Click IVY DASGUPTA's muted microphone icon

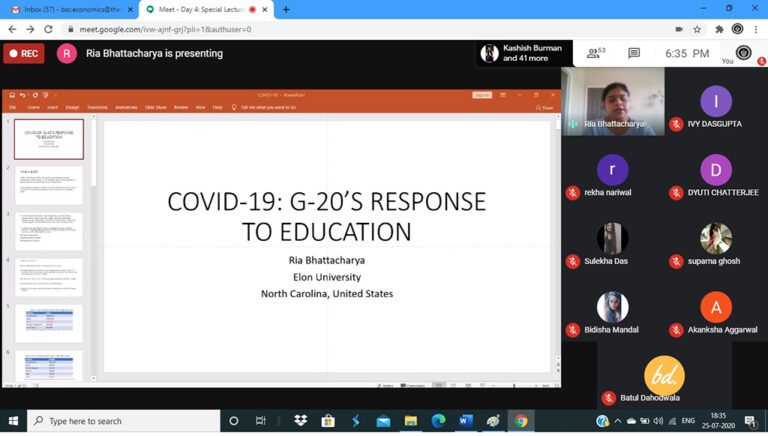click(677, 124)
